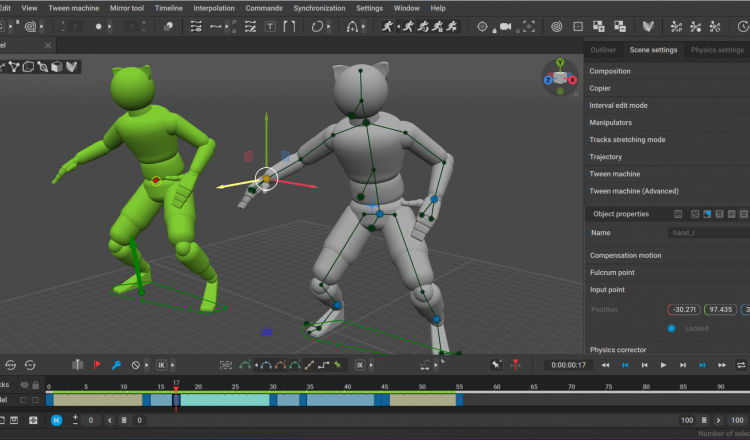Open the Interpolation menu
Viewport: 750px width, 440px height.
pyautogui.click(x=215, y=8)
